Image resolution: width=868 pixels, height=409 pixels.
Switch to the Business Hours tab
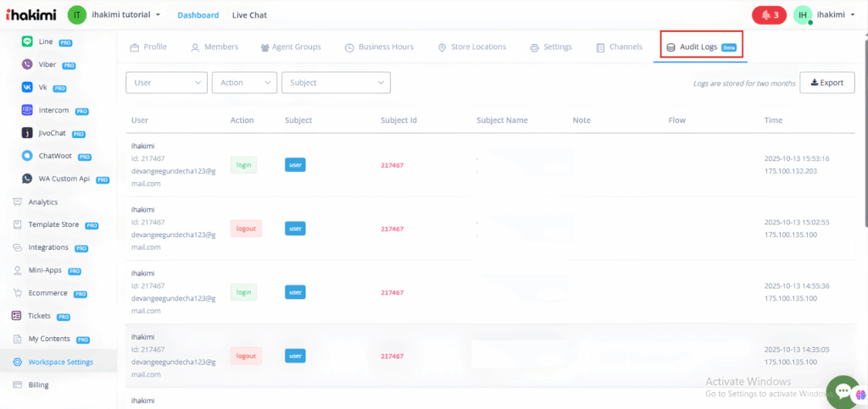click(x=379, y=47)
